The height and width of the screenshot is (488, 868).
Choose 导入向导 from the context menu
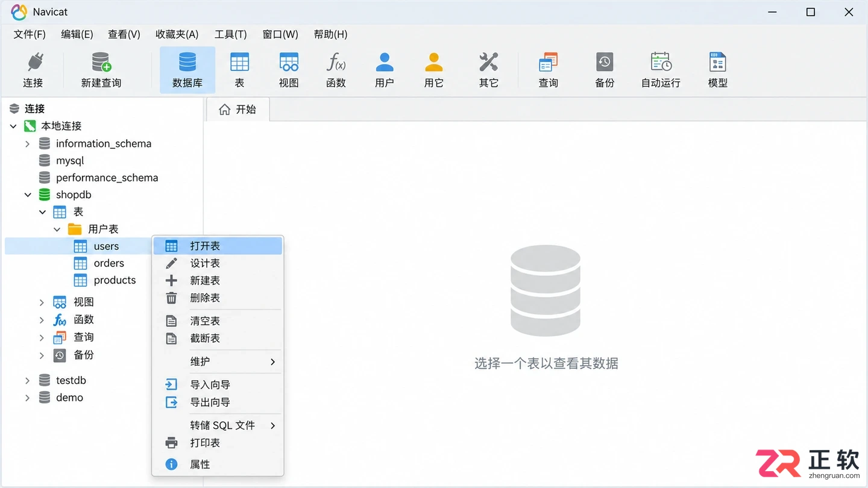(x=218, y=384)
